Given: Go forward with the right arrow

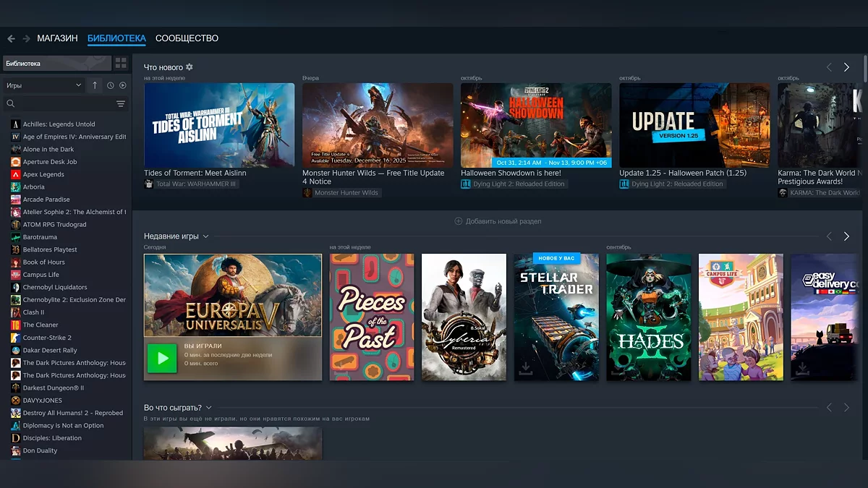Looking at the screenshot, I should pos(26,38).
